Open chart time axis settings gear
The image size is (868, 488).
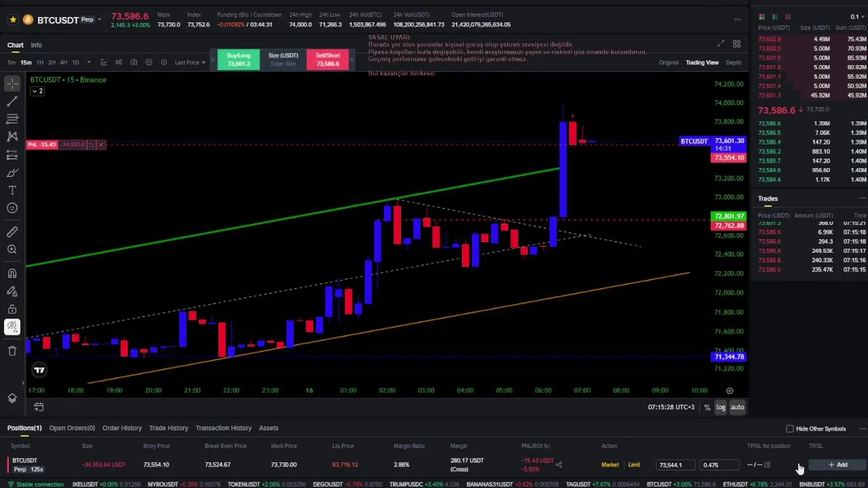730,390
